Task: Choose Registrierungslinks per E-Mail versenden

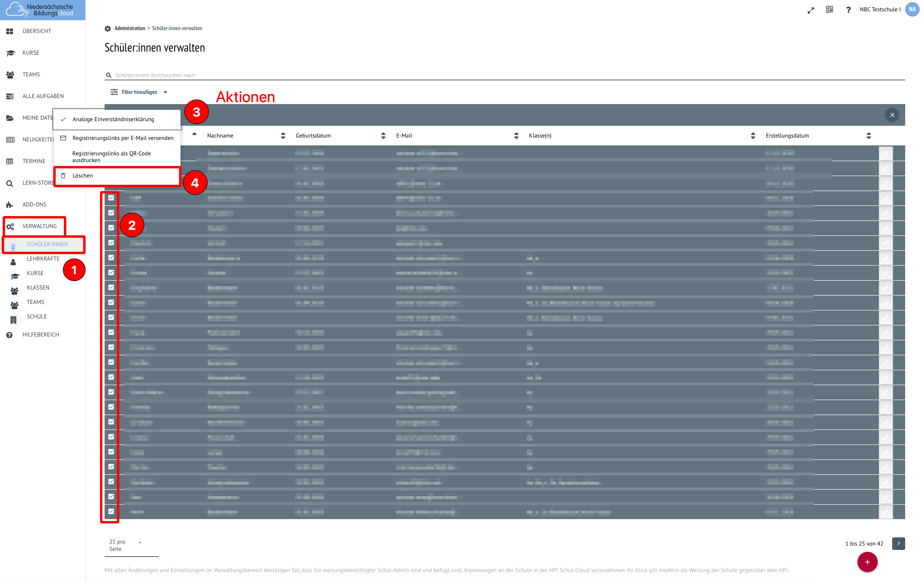Action: tap(122, 138)
